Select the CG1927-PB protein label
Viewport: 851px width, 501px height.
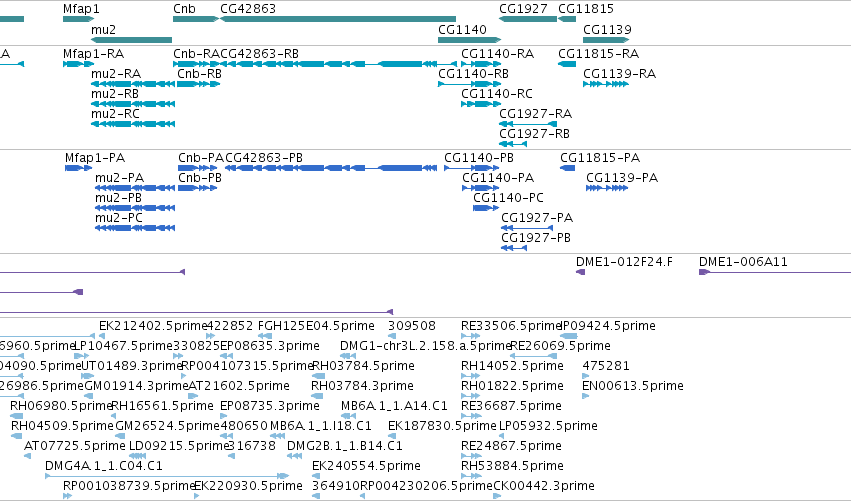(536, 238)
